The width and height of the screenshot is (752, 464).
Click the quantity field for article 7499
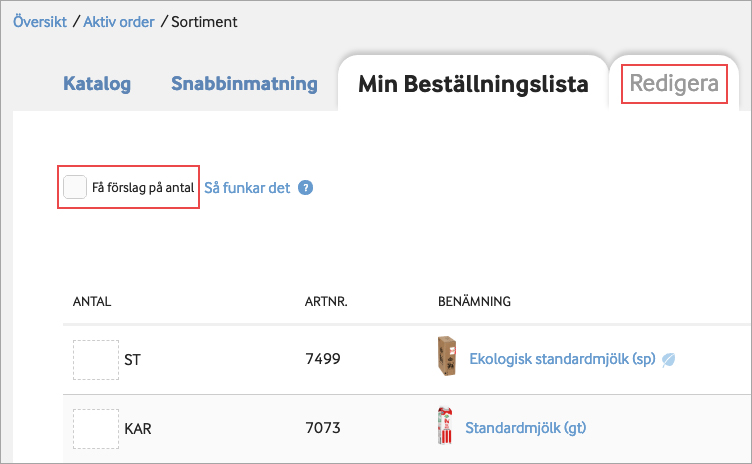coord(96,359)
